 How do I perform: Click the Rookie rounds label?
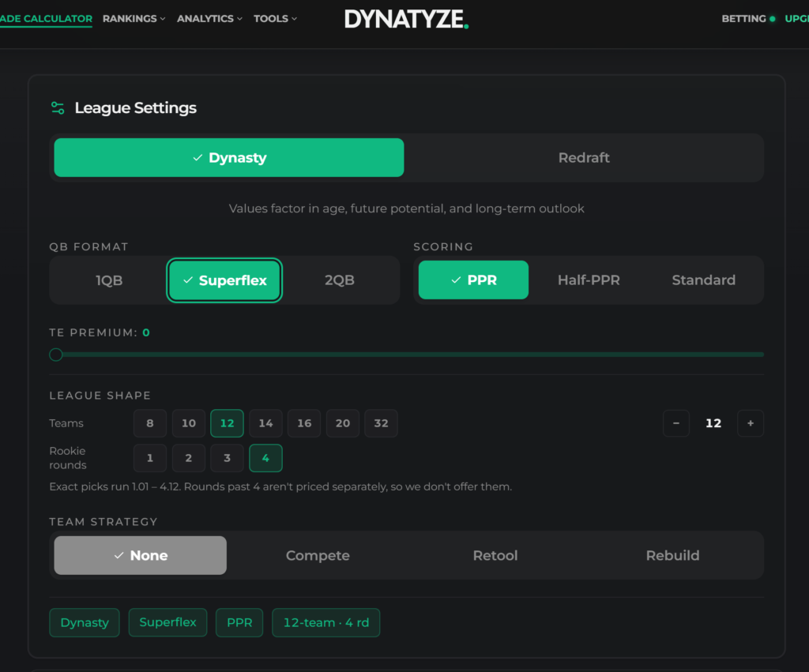[68, 458]
